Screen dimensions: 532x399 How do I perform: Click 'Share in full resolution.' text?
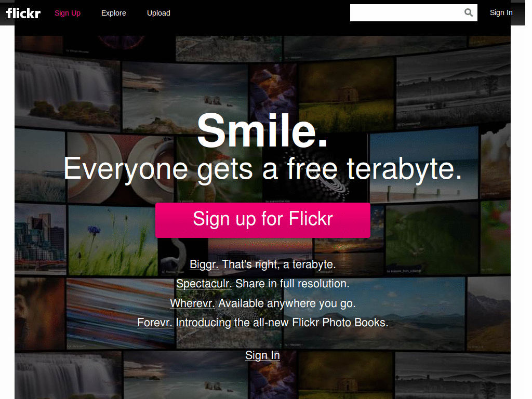point(292,284)
